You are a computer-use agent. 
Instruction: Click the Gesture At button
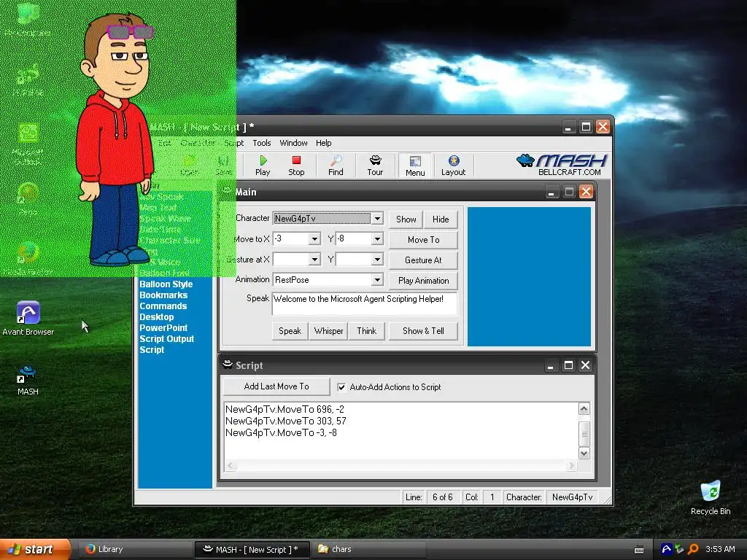[x=424, y=260]
